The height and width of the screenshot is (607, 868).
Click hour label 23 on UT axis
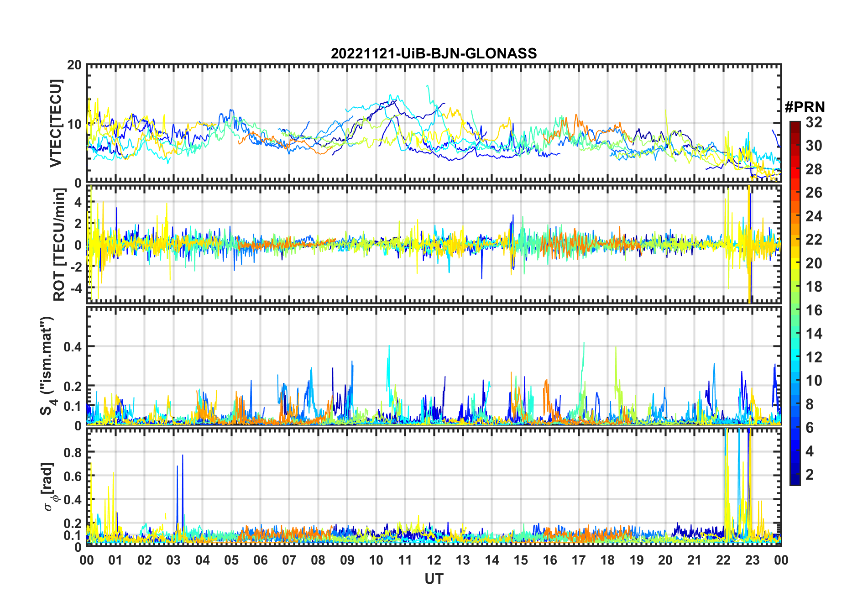pos(752,560)
